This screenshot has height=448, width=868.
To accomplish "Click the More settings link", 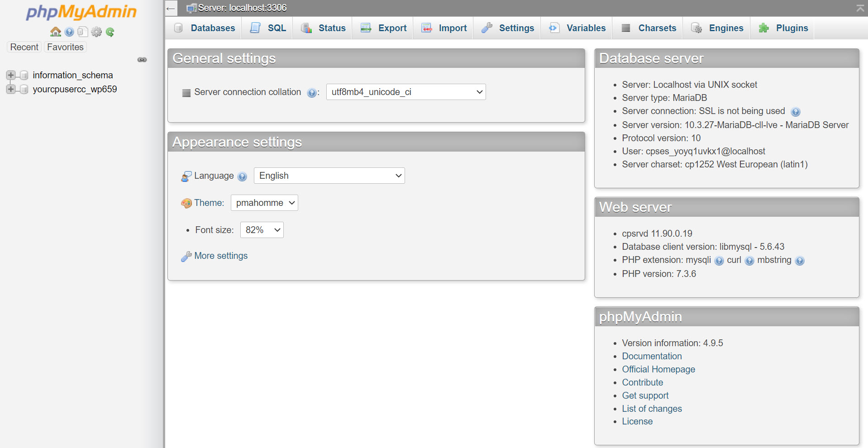I will (221, 256).
